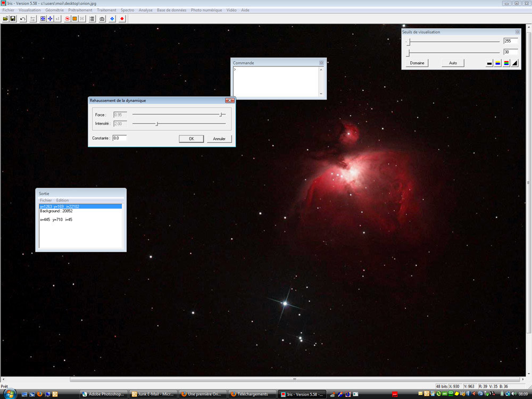Image resolution: width=532 pixels, height=399 pixels.
Task: Switch to Adobe Photoshop in the taskbar
Action: pyautogui.click(x=104, y=394)
